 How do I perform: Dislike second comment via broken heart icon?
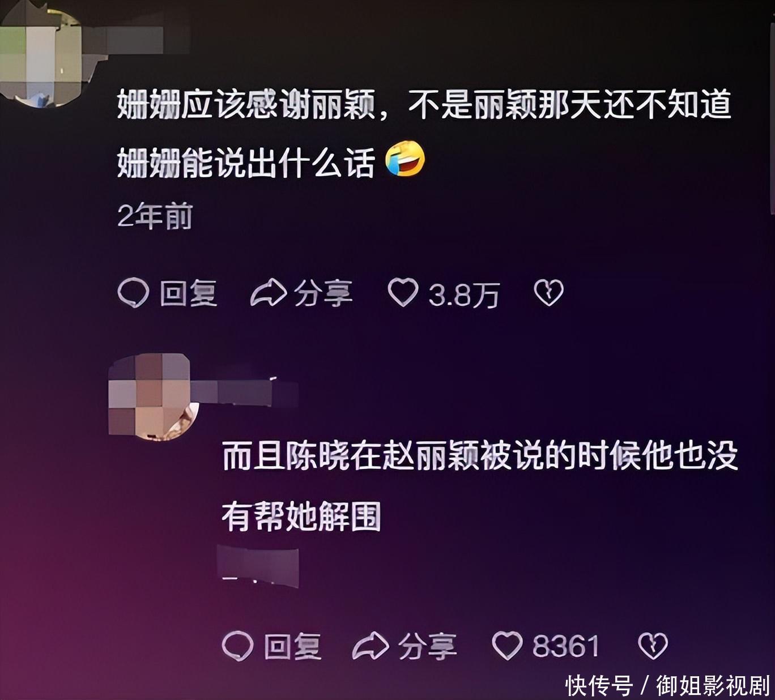click(x=653, y=646)
